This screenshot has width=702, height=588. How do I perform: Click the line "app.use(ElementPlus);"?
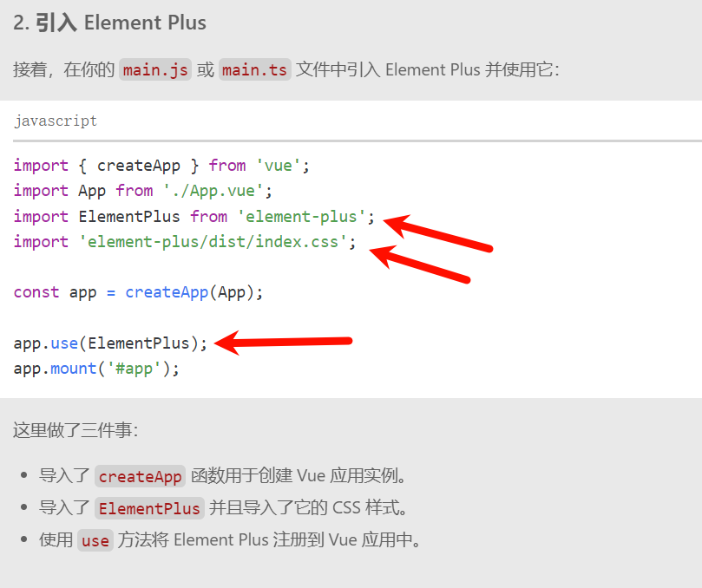pyautogui.click(x=110, y=343)
